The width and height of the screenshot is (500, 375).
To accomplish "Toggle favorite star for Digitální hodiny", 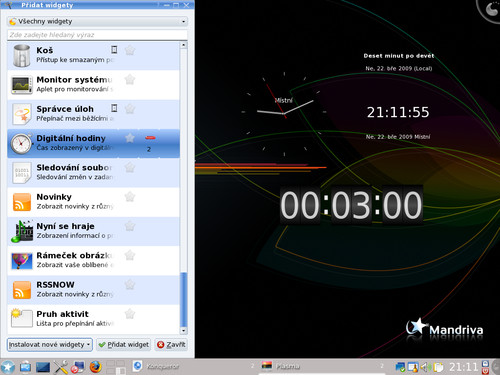I will [130, 138].
